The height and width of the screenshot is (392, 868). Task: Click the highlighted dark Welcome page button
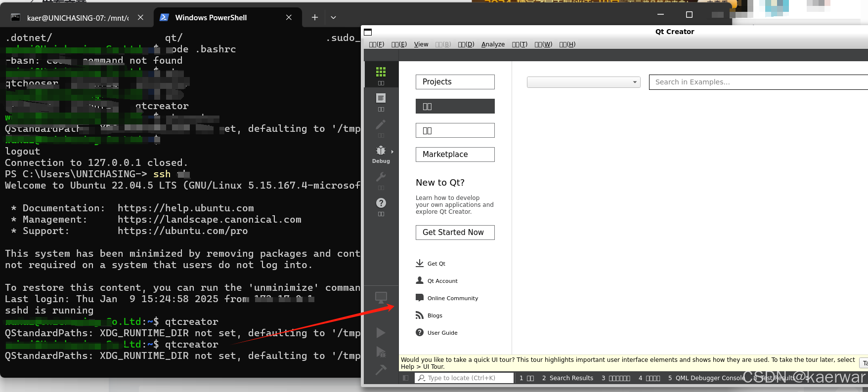(455, 106)
